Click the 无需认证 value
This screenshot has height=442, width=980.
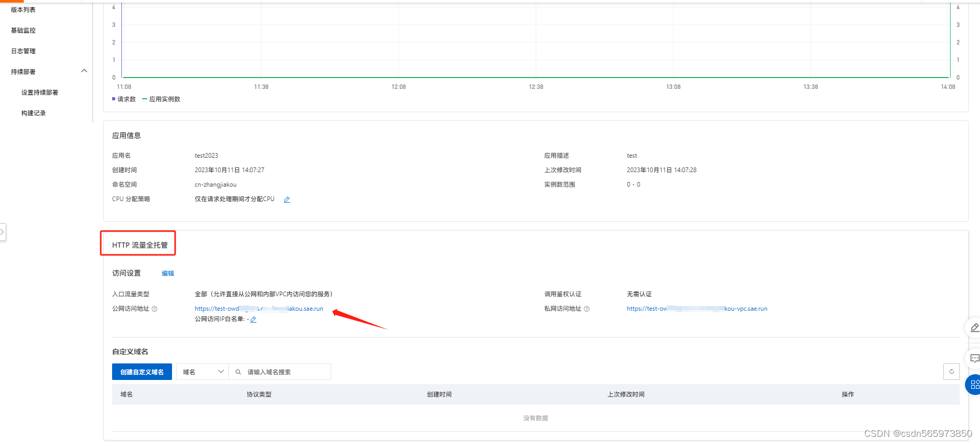[x=639, y=294]
